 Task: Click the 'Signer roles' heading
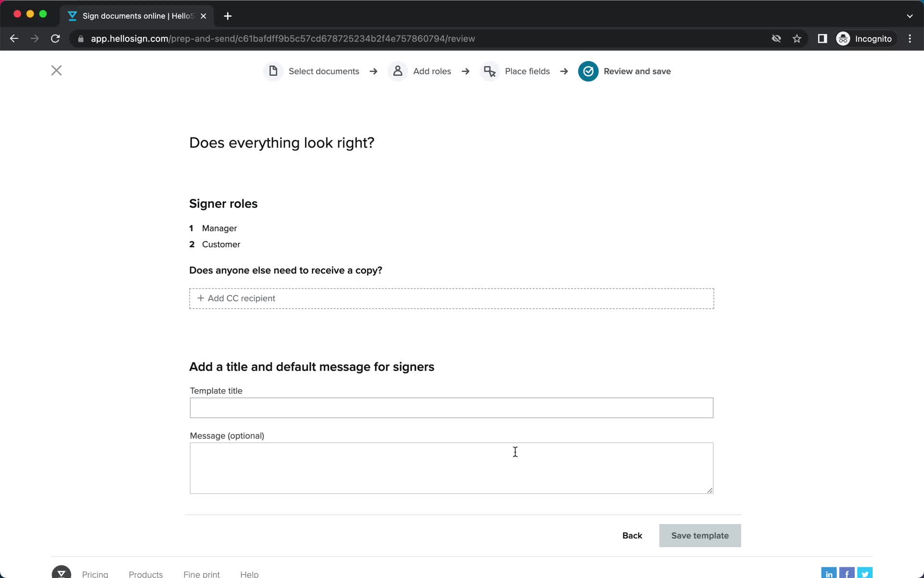[223, 204]
